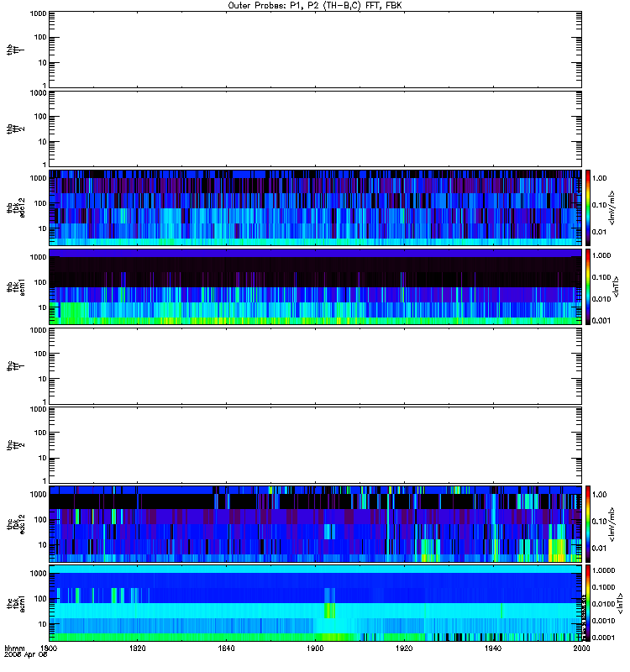Click the '<|nT|>' unit label of thb scm1 color bar

pos(617,286)
